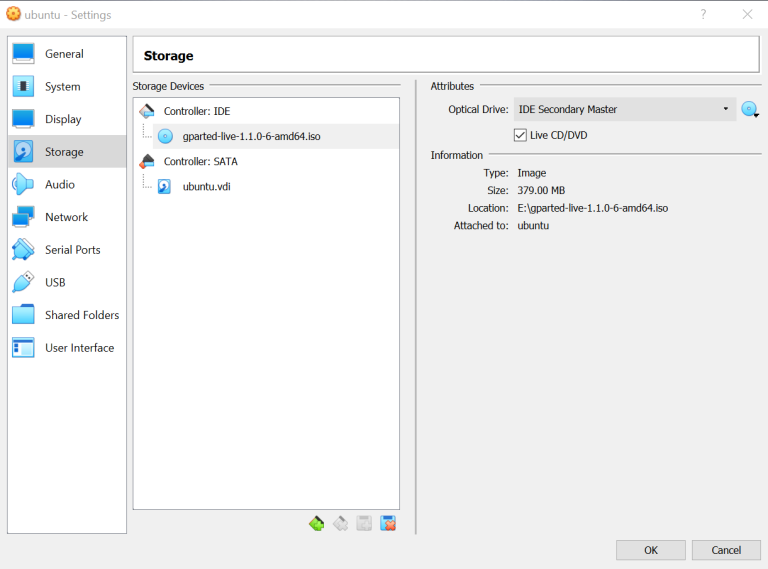This screenshot has height=569, width=768.
Task: Click the help question mark in title bar
Action: (x=703, y=14)
